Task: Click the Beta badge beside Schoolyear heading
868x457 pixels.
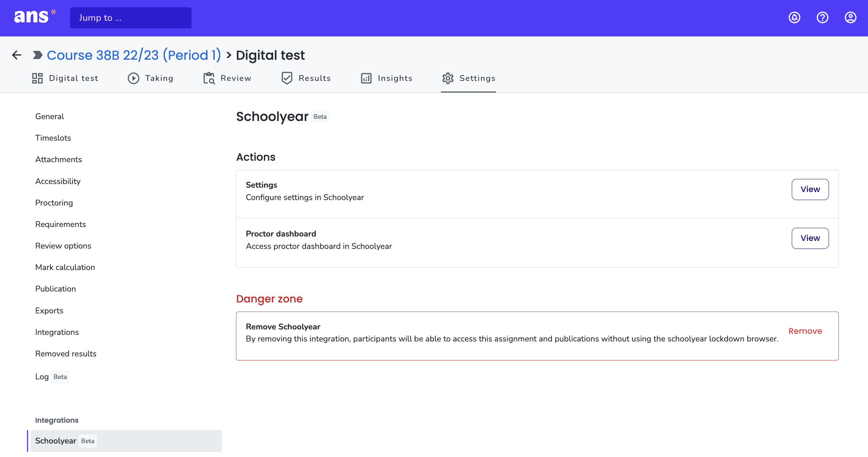Action: (320, 117)
